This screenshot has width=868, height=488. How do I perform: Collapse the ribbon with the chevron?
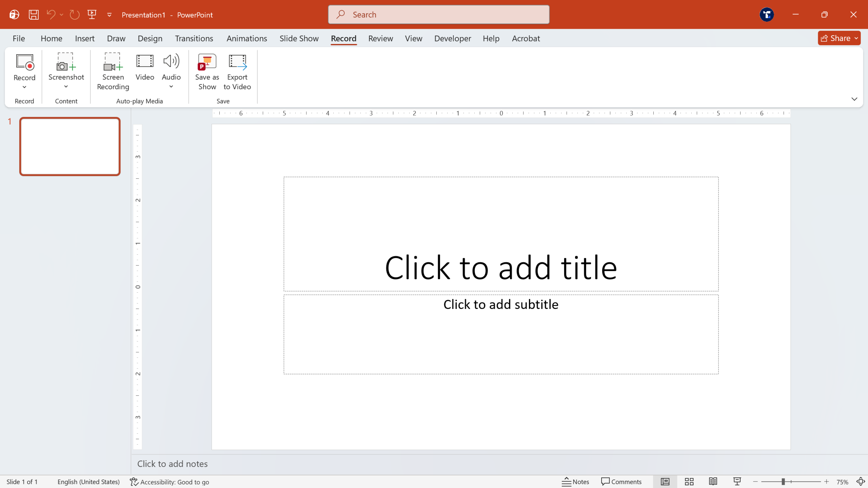[854, 99]
